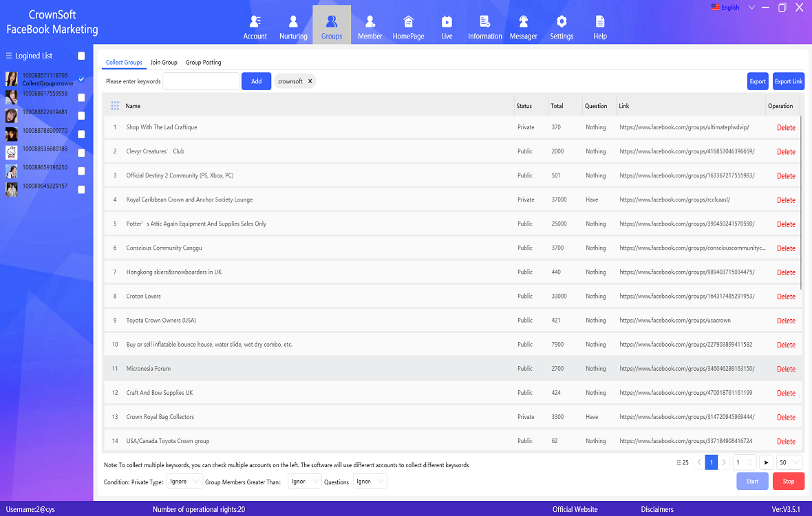Click the keyword input field
This screenshot has width=812, height=516.
[201, 81]
